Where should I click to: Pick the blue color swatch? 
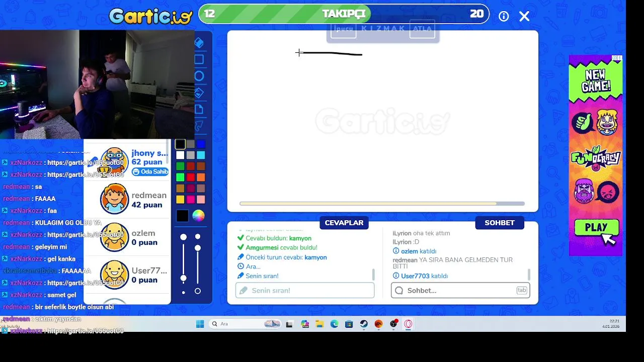pos(201,144)
